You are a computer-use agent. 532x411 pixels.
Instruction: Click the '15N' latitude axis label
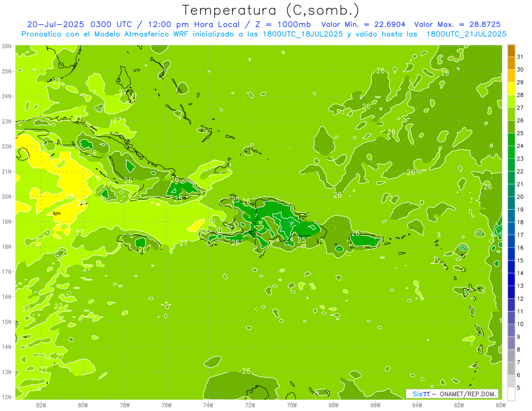(x=7, y=322)
